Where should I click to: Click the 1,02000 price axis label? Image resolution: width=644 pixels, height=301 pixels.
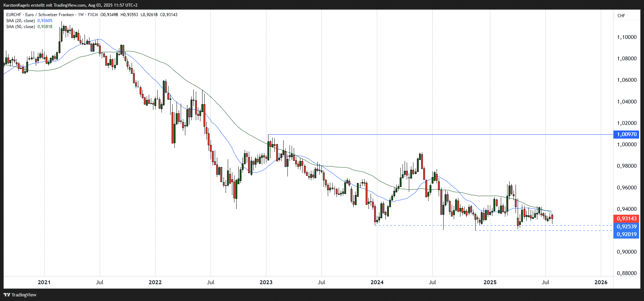(627, 123)
